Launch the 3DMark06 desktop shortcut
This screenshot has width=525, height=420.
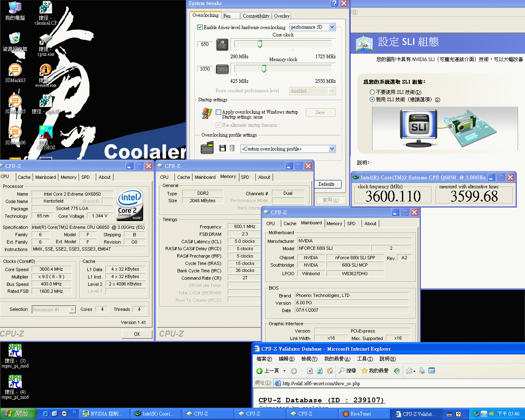pyautogui.click(x=15, y=136)
